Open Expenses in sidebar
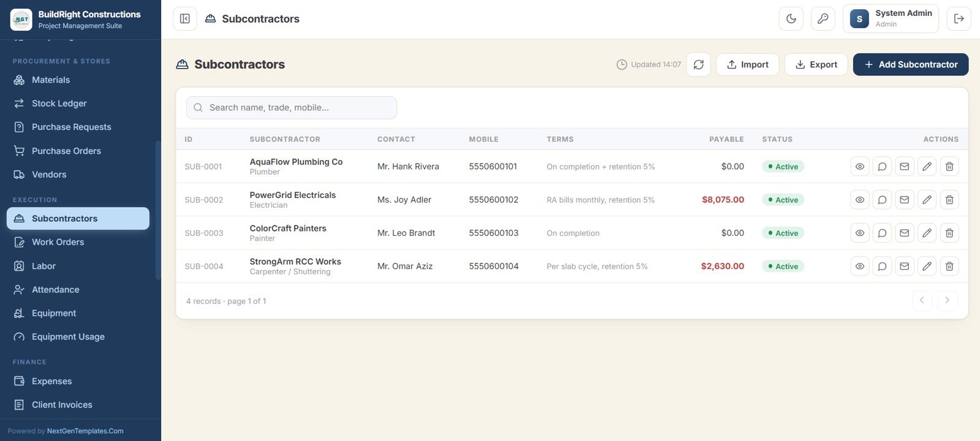This screenshot has height=441, width=980. (78, 382)
